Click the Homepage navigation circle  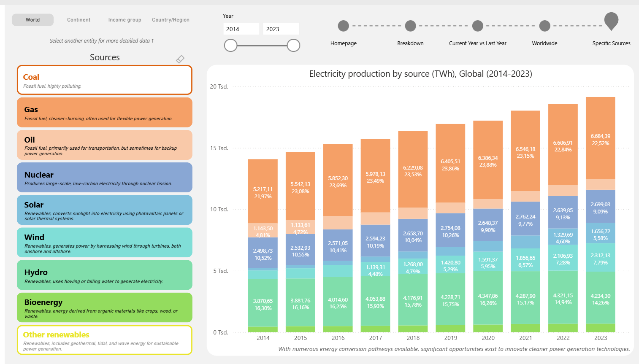344,26
